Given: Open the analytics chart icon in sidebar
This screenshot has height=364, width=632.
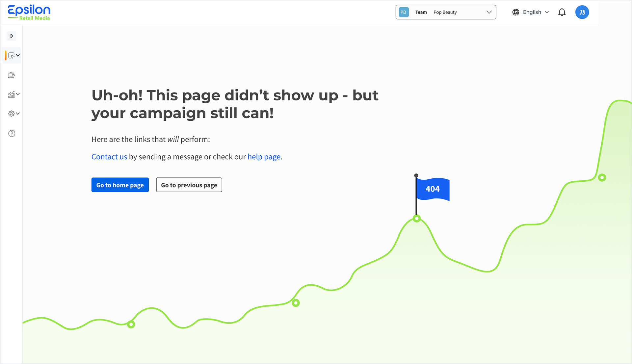Looking at the screenshot, I should [x=11, y=94].
